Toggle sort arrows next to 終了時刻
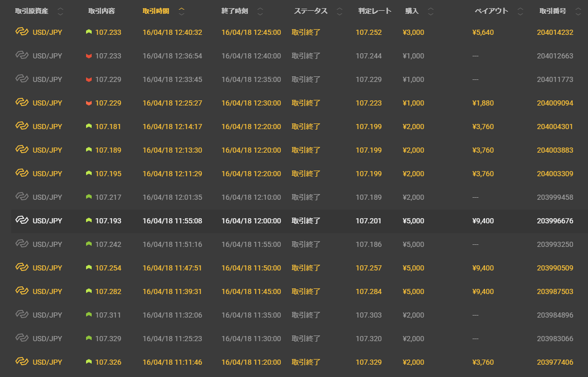 [x=260, y=11]
